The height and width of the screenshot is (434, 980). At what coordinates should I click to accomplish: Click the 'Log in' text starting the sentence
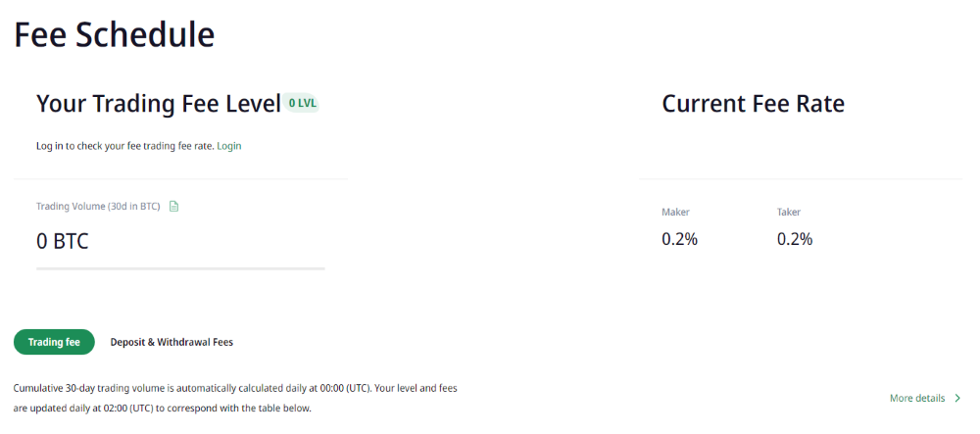point(49,146)
